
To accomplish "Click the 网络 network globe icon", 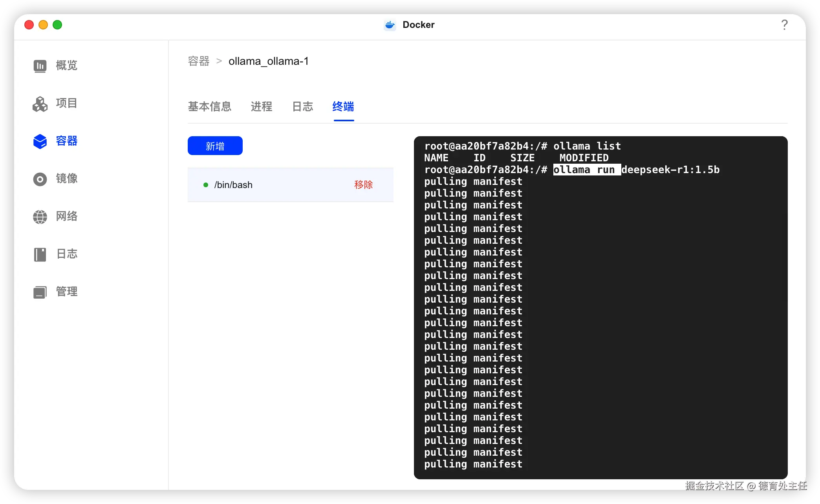I will (x=40, y=217).
